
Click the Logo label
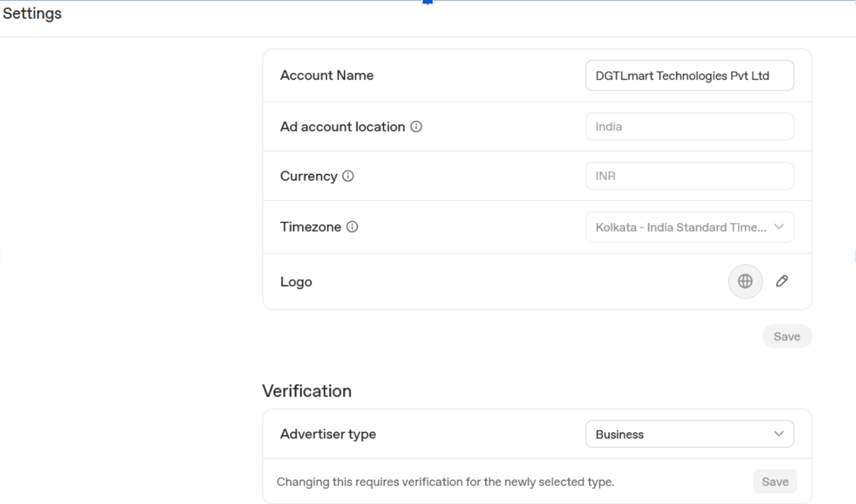[x=296, y=282]
